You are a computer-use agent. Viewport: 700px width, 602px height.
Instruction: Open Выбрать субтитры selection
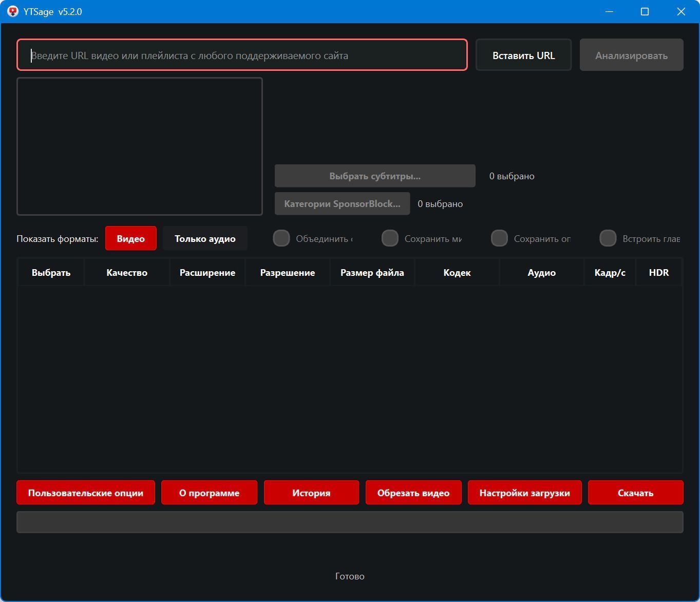pos(375,176)
